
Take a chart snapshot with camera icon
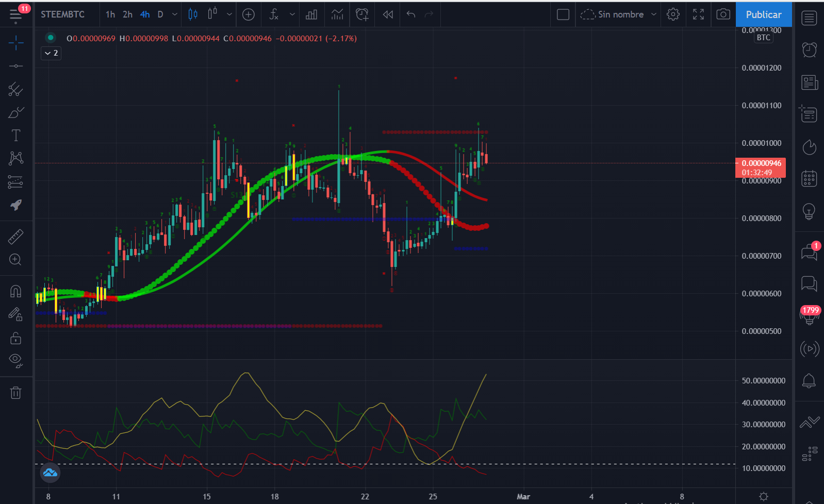click(723, 14)
